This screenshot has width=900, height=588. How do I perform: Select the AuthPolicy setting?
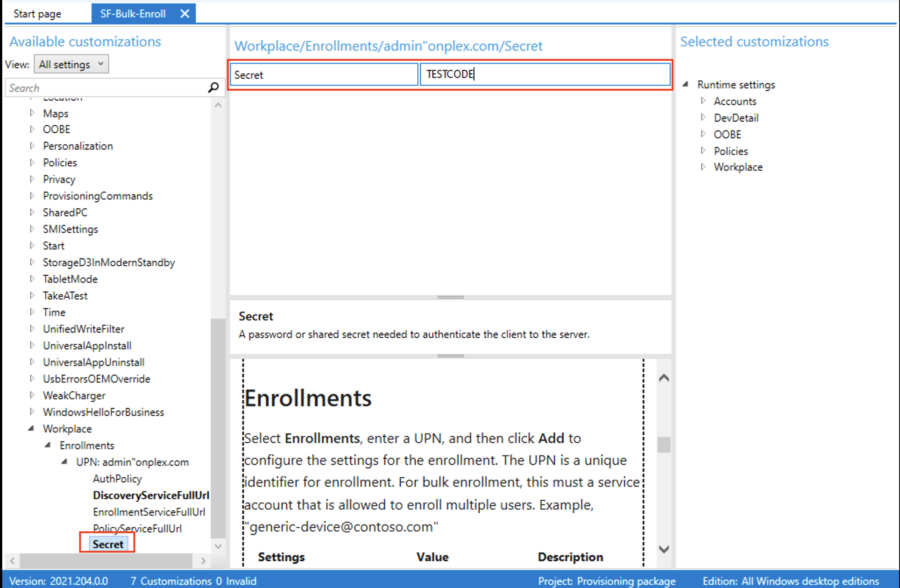click(117, 479)
